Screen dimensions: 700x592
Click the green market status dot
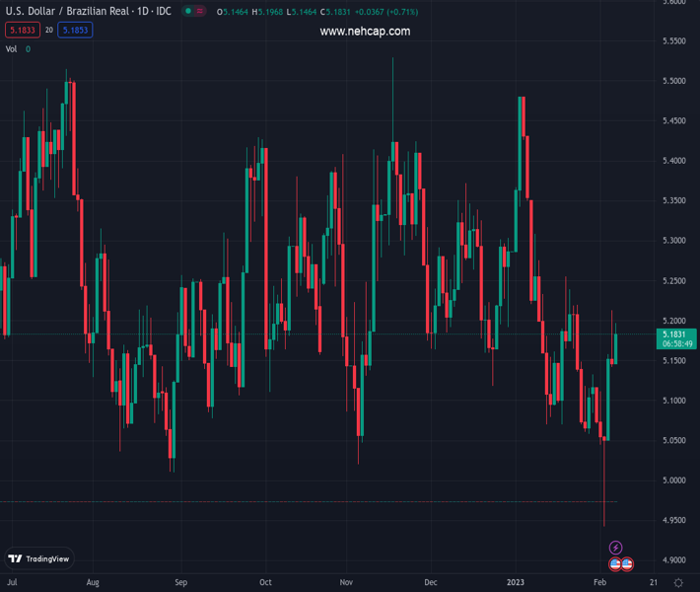[x=187, y=12]
